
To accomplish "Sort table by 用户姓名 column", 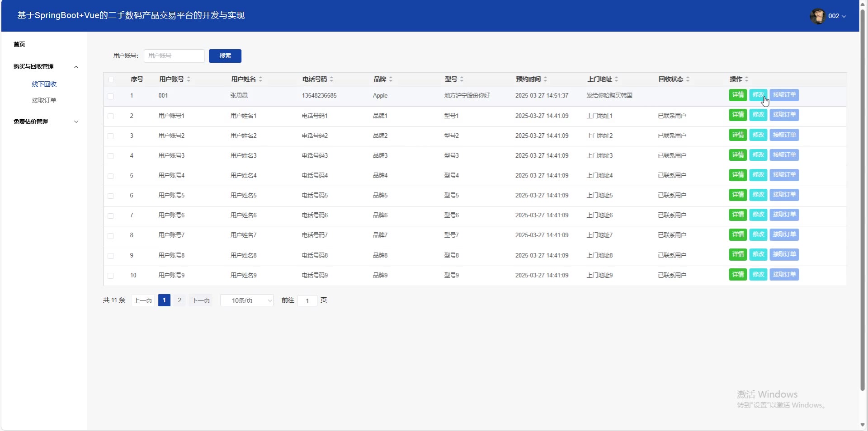I will point(260,79).
